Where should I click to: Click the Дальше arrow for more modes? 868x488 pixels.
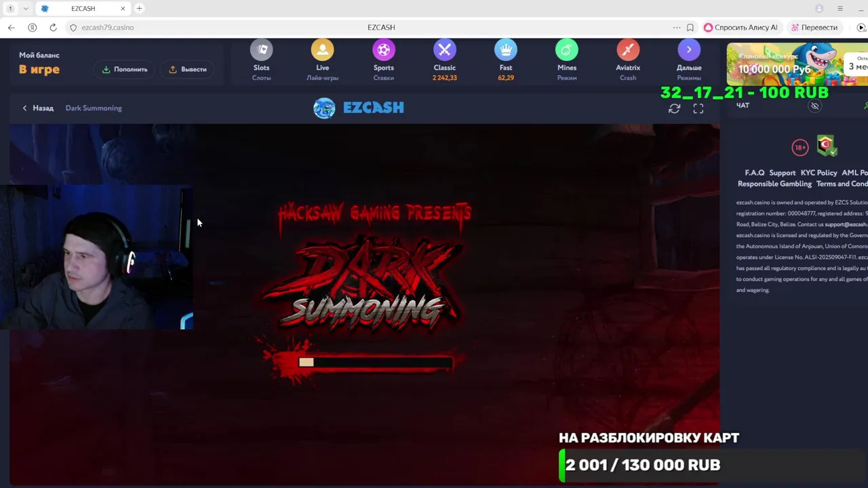[x=688, y=51]
